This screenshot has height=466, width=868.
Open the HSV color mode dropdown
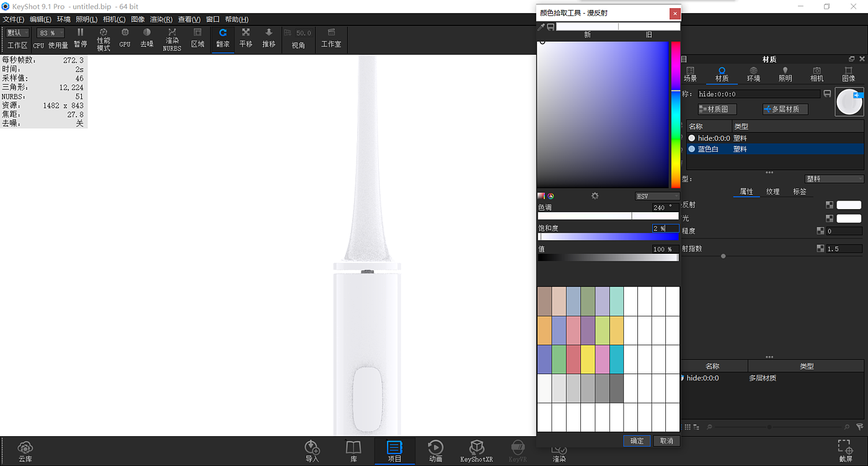[x=657, y=196]
